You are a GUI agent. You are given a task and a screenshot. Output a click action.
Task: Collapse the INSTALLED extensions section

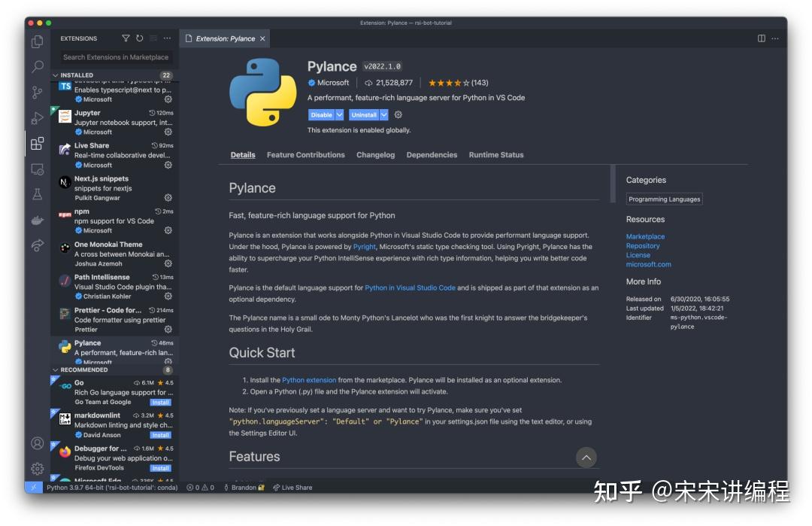[77, 74]
